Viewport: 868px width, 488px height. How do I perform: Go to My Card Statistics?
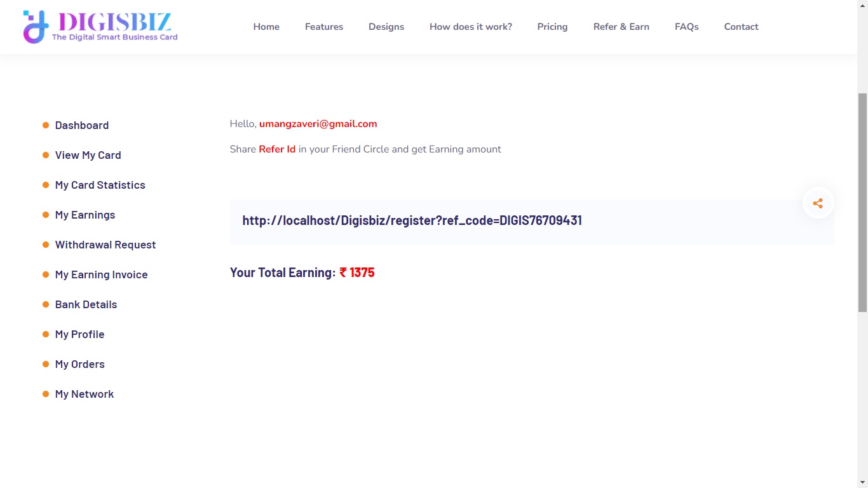pos(100,185)
